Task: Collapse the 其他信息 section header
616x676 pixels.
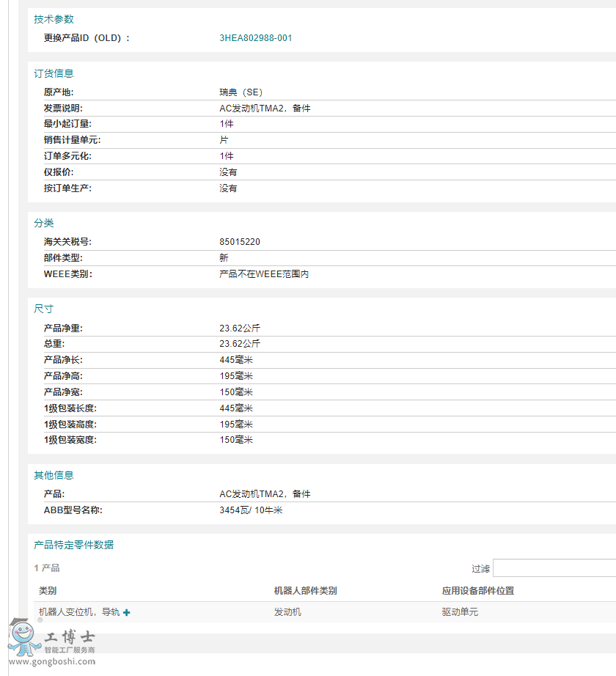Action: [53, 474]
